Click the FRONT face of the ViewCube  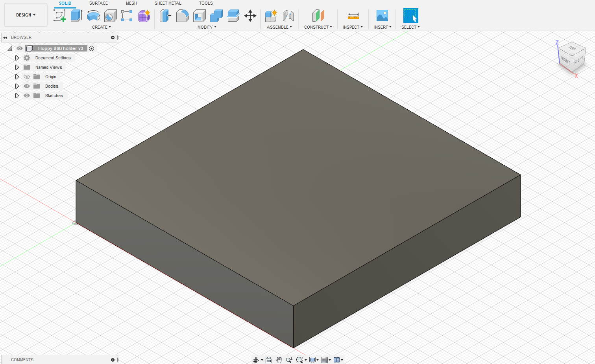[x=565, y=60]
